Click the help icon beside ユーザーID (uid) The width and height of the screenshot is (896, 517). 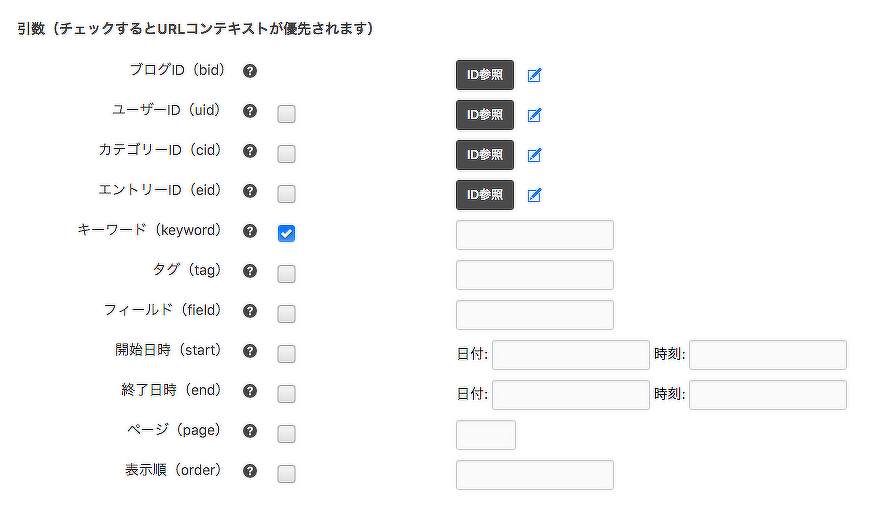click(x=250, y=111)
